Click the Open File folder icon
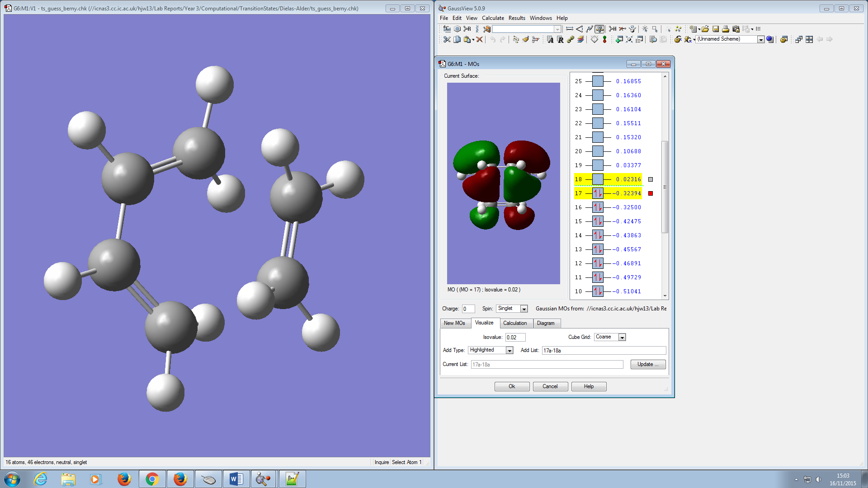 coord(705,29)
